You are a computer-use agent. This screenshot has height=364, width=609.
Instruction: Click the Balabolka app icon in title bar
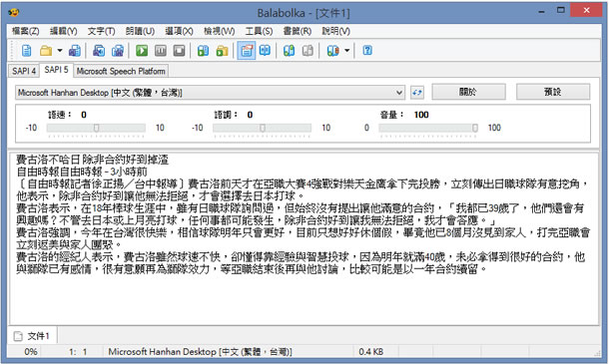14,12
